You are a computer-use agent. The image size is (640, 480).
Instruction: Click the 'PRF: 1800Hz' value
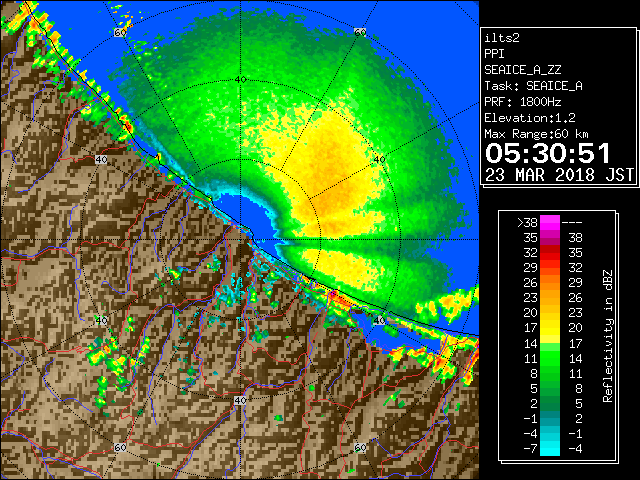coord(523,102)
